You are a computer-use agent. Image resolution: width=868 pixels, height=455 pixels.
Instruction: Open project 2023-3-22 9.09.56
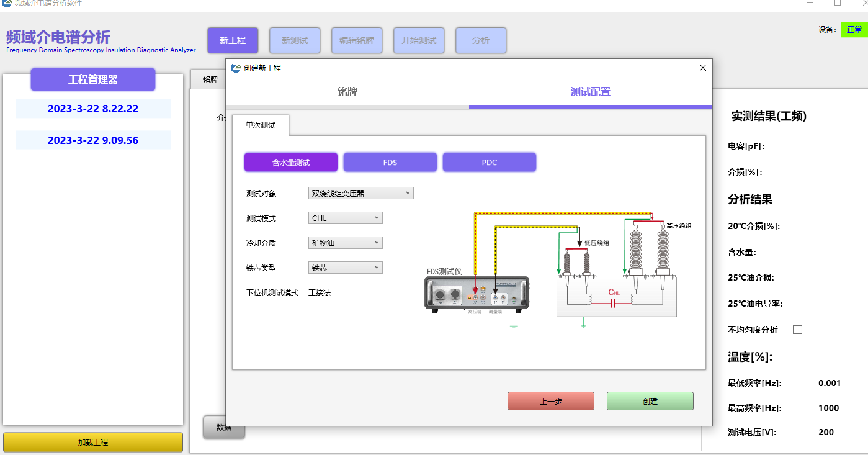point(93,140)
